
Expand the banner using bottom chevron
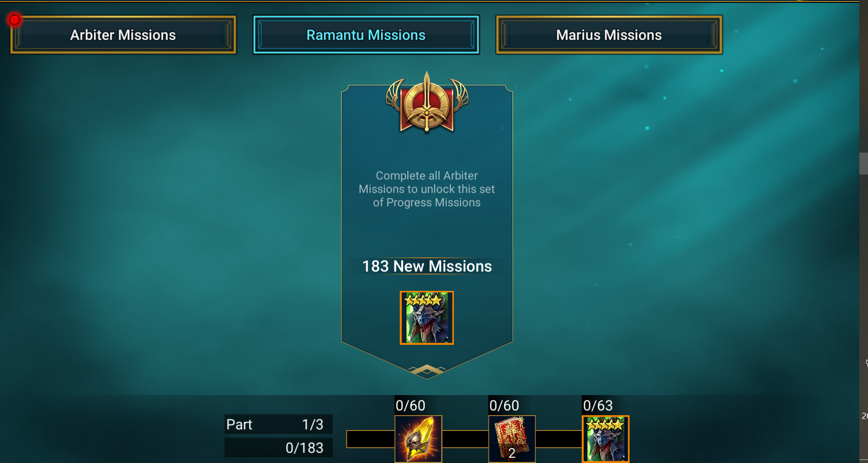coord(427,370)
